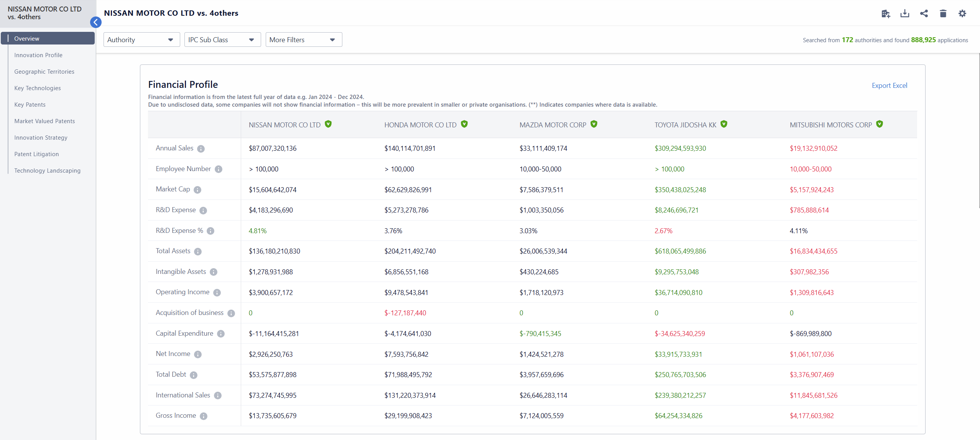Open the Authority dropdown filter
The width and height of the screenshot is (980, 440).
pos(141,40)
